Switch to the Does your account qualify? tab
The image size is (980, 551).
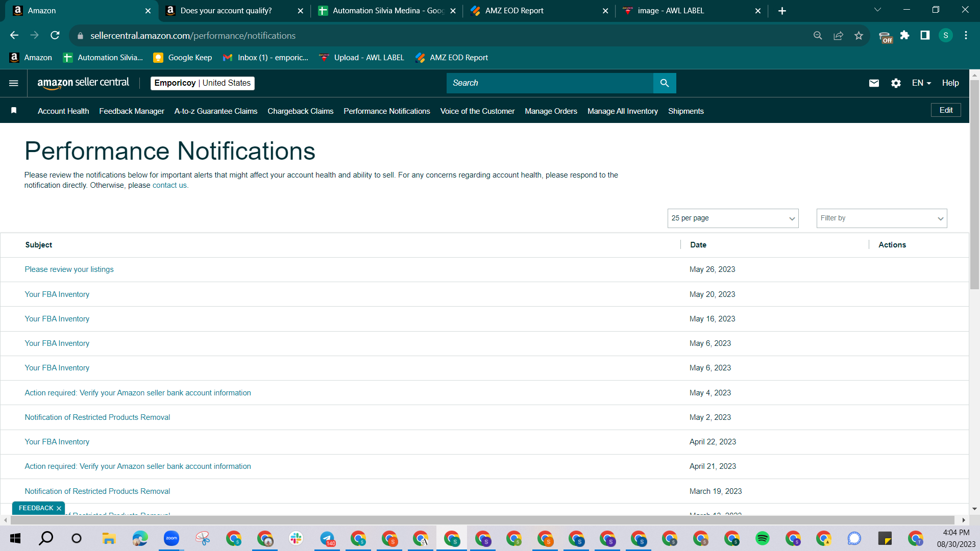pyautogui.click(x=234, y=11)
